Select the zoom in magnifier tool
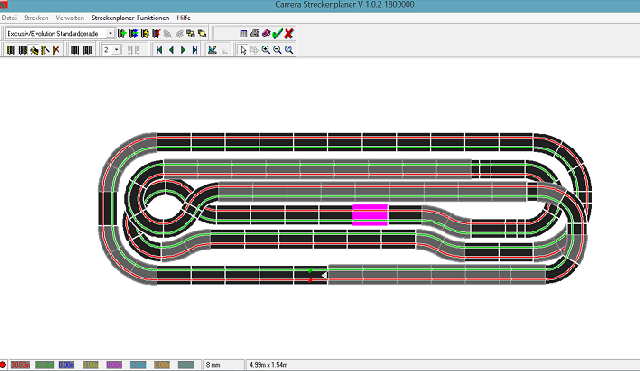 266,50
